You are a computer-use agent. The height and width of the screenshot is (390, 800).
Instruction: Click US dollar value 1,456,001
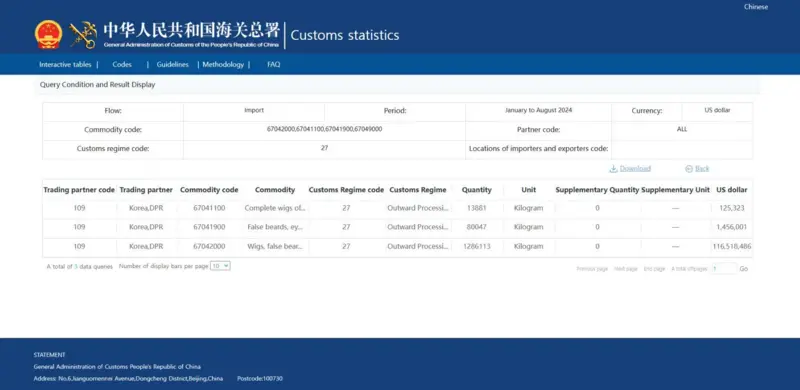732,227
